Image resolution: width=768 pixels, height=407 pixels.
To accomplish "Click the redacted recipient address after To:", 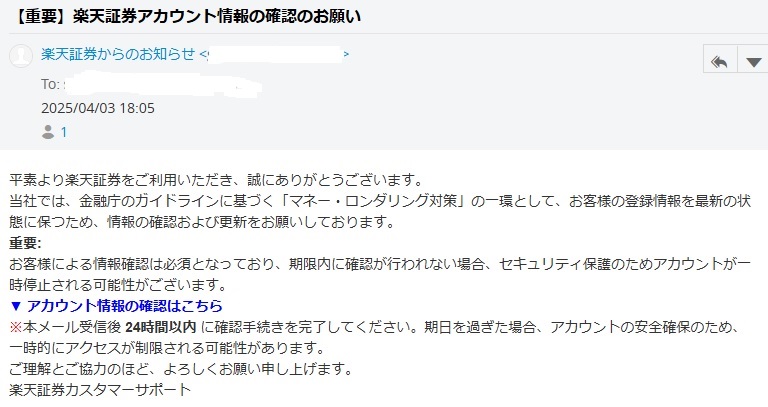I will tap(163, 84).
